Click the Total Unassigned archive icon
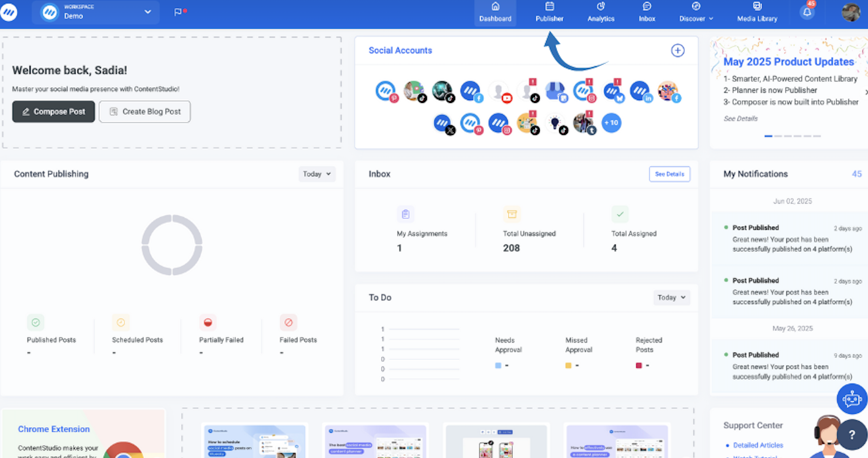 (512, 214)
